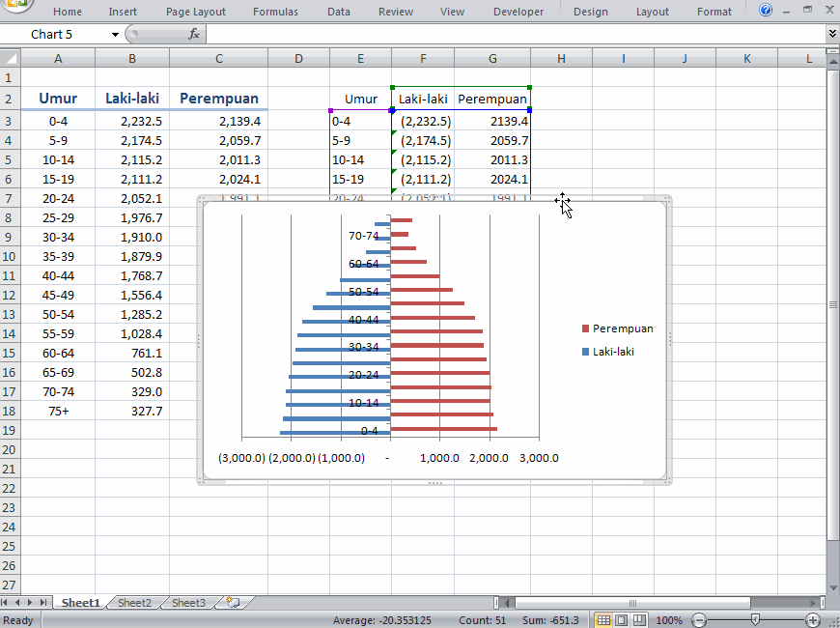Expand the chevron below the window controls

pos(831,32)
